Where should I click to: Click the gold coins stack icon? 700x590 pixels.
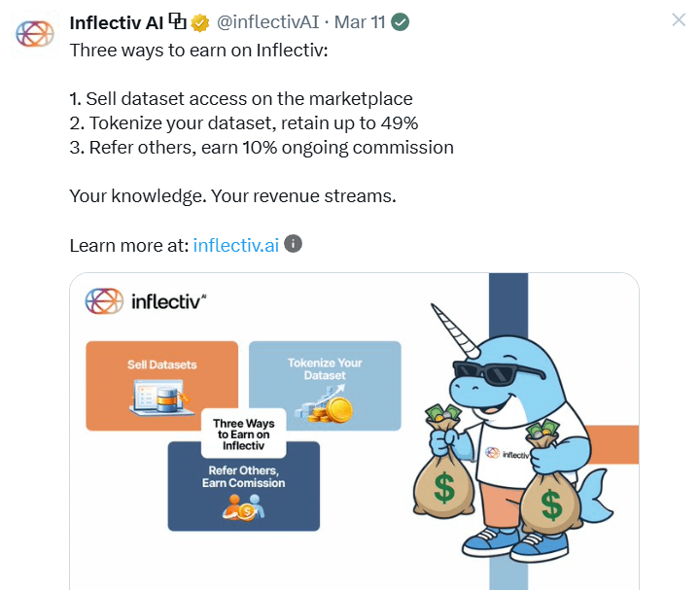(325, 404)
